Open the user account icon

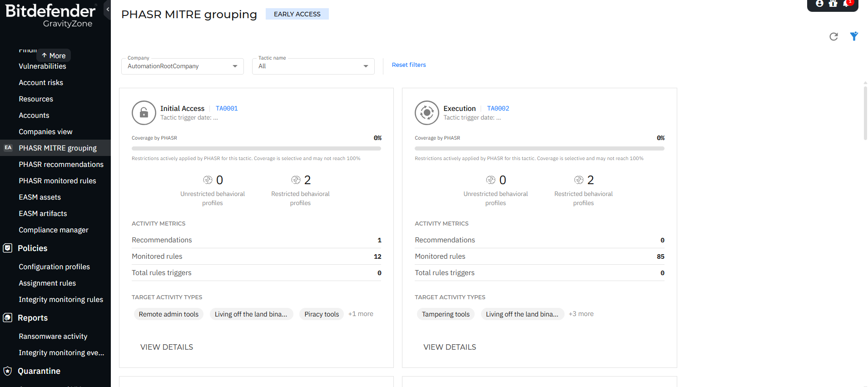(819, 4)
